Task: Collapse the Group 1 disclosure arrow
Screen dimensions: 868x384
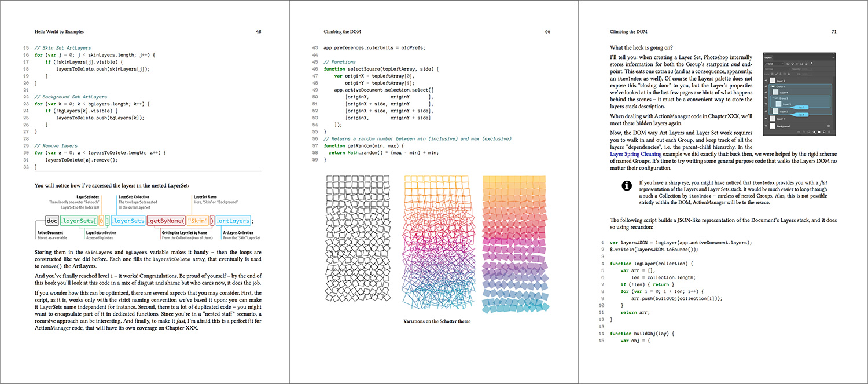Action: (770, 86)
